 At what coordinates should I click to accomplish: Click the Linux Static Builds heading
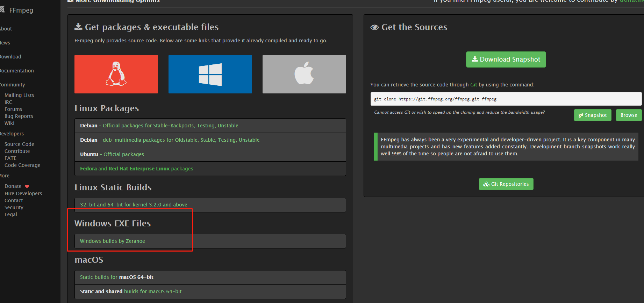(x=113, y=187)
